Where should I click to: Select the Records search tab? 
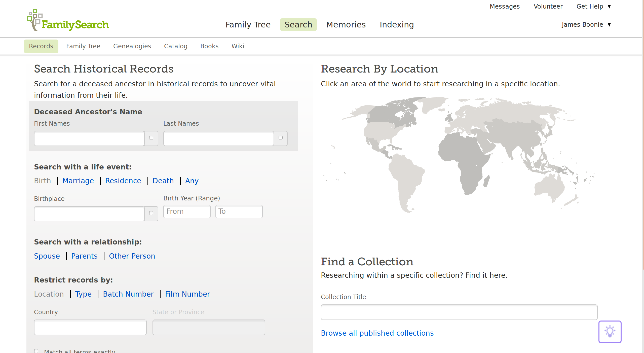[41, 46]
